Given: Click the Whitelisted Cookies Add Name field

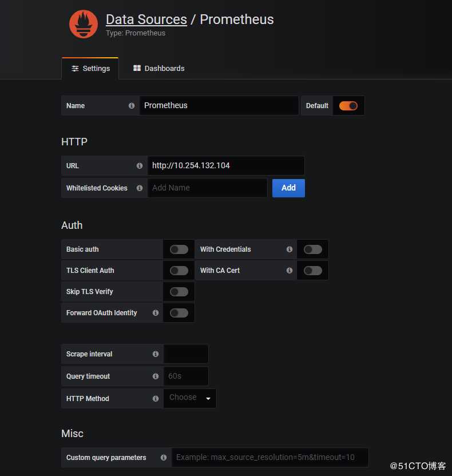Looking at the screenshot, I should pyautogui.click(x=207, y=188).
